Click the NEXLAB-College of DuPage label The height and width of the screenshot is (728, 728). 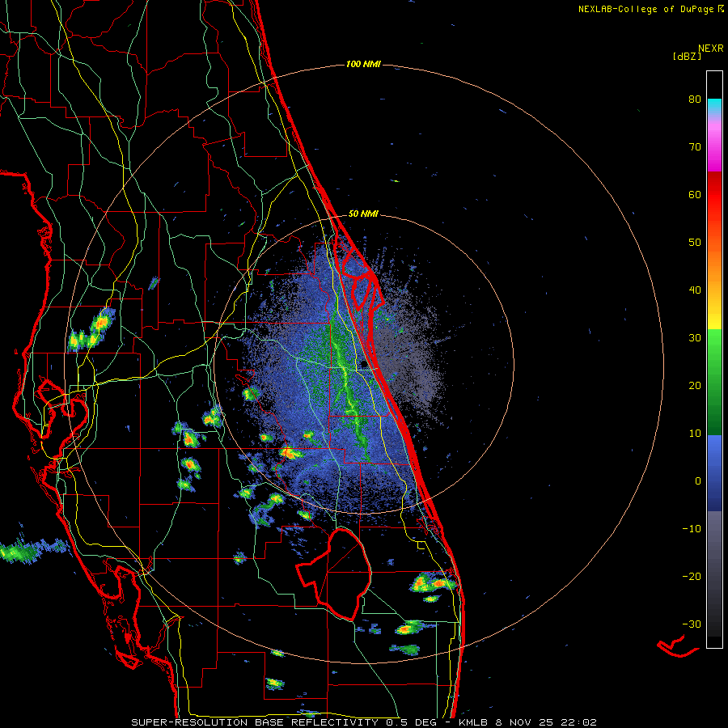tap(650, 9)
